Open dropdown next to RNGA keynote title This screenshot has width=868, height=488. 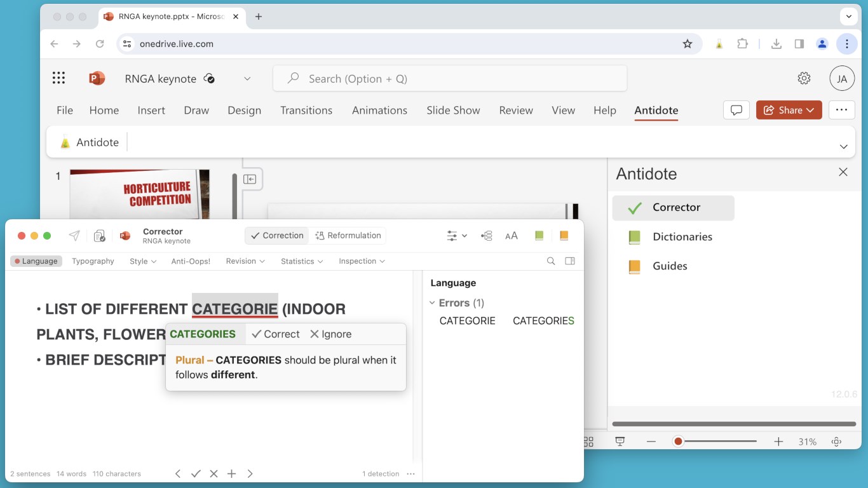(247, 79)
